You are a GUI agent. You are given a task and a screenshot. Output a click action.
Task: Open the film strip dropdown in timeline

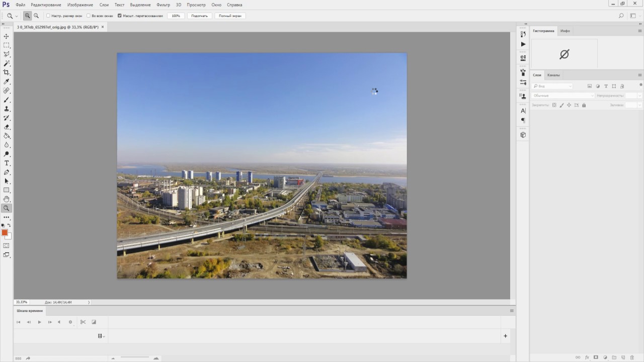point(102,336)
